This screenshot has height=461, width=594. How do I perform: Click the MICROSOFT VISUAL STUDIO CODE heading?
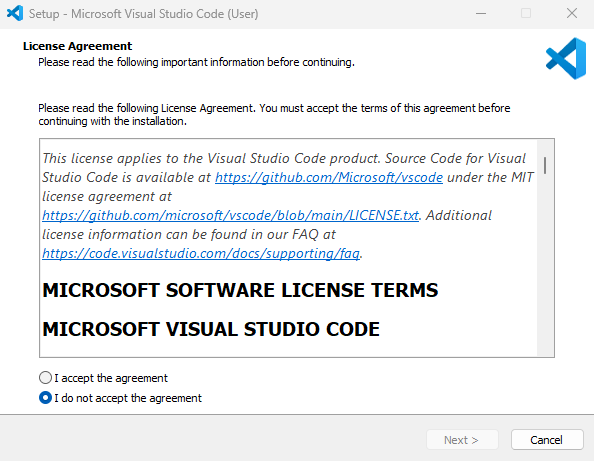pyautogui.click(x=211, y=329)
